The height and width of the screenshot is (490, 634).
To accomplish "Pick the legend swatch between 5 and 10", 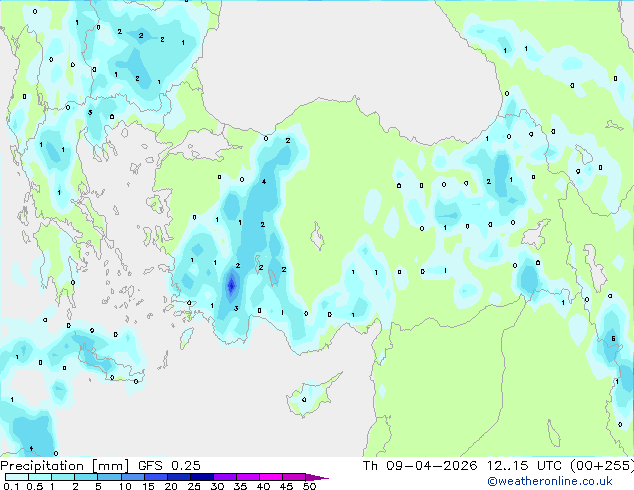I will click(109, 477).
